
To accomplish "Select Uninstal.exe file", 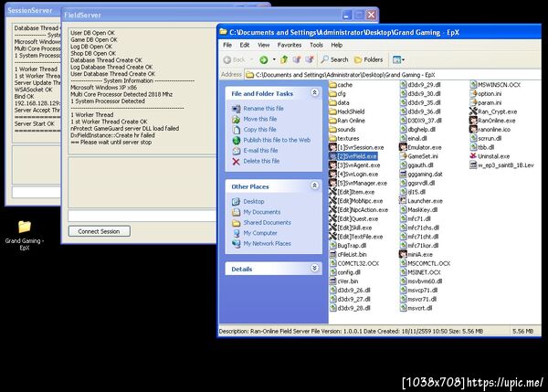I will click(x=490, y=156).
